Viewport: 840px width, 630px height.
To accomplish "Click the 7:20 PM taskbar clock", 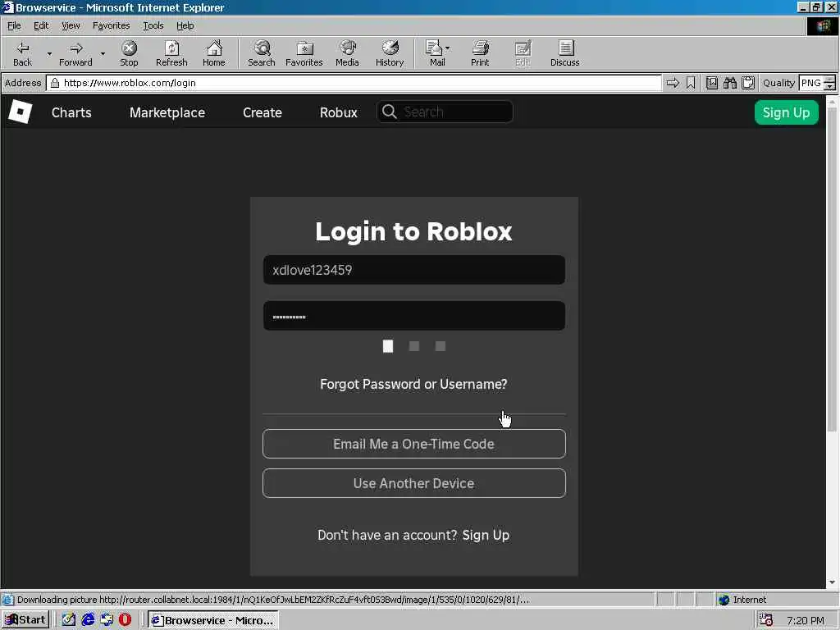I will tap(806, 620).
